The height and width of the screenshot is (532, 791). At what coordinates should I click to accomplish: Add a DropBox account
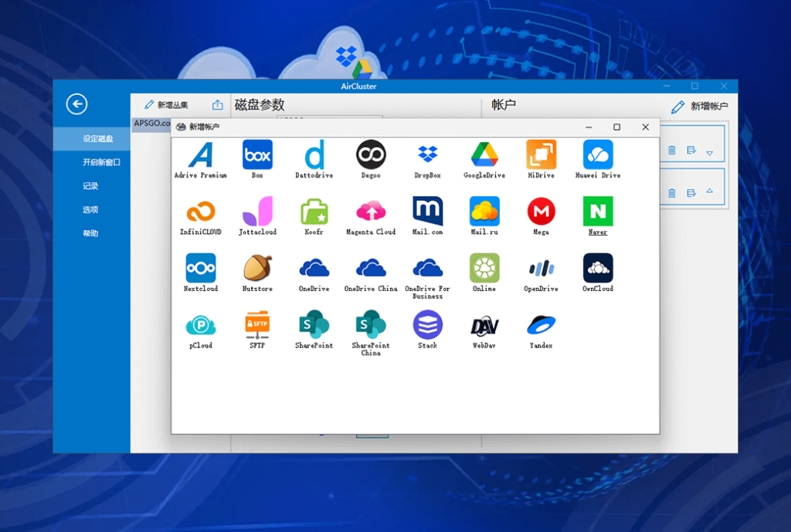click(427, 159)
